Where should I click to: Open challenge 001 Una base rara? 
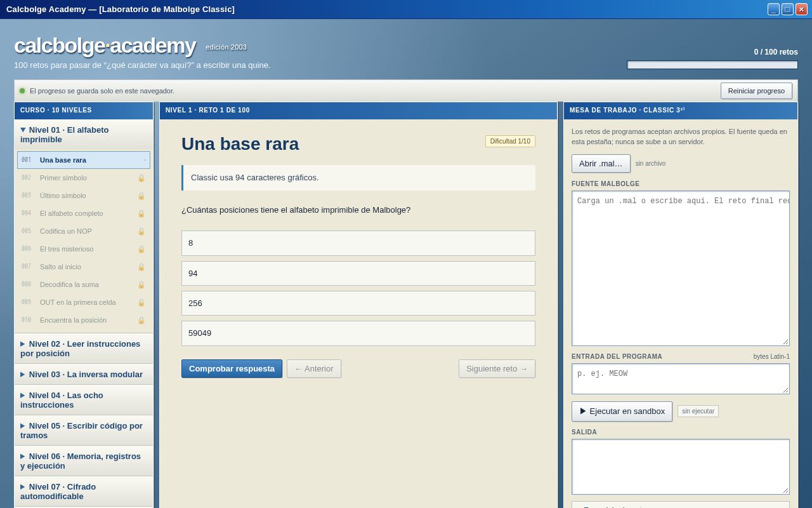(84, 160)
